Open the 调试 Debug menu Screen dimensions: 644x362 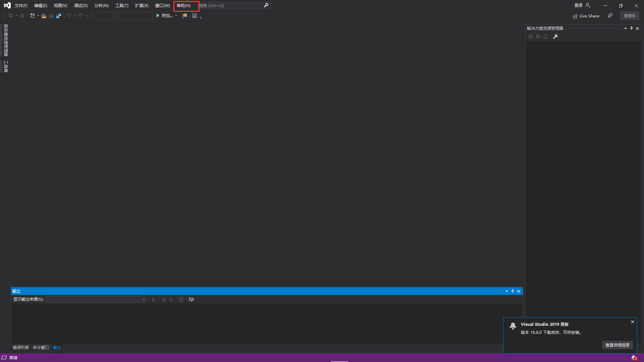tap(81, 5)
